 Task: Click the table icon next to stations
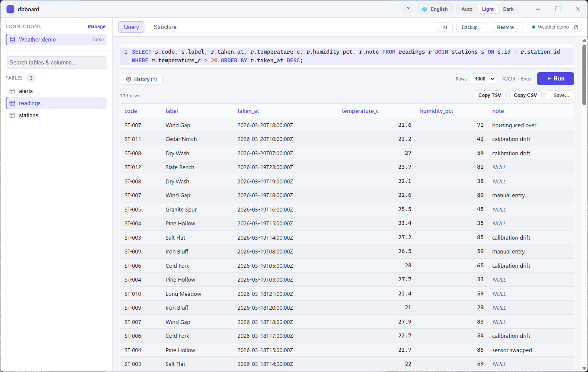coord(12,115)
